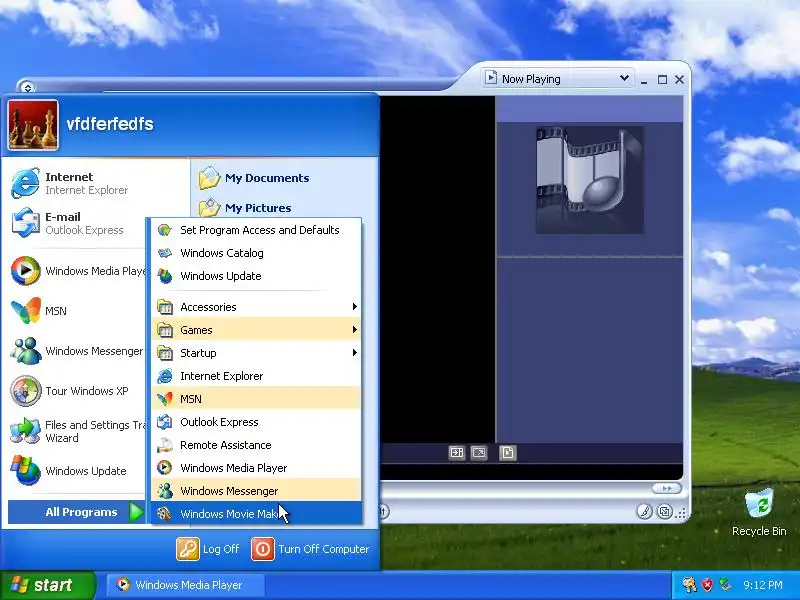Switch Media Player video to full screen

(x=479, y=453)
